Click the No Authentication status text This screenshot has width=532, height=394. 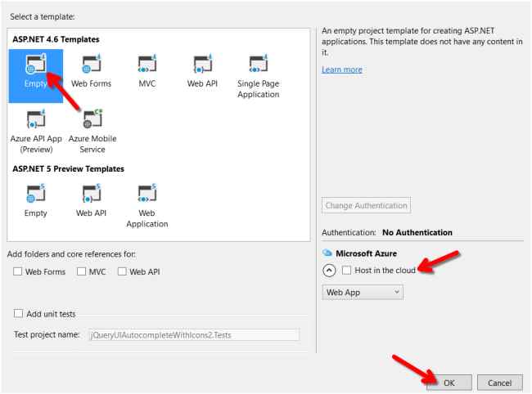click(x=417, y=232)
